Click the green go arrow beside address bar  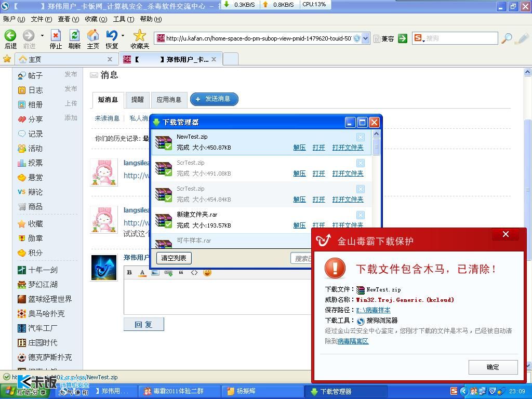tap(403, 38)
